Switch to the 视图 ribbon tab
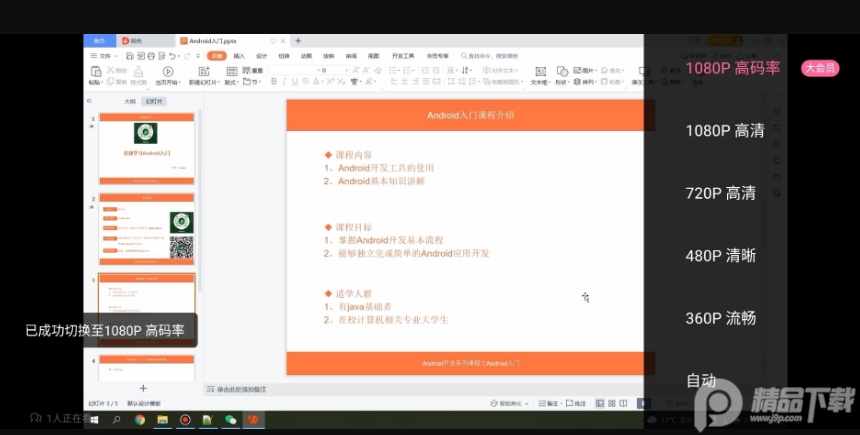The image size is (860, 435). pos(374,56)
